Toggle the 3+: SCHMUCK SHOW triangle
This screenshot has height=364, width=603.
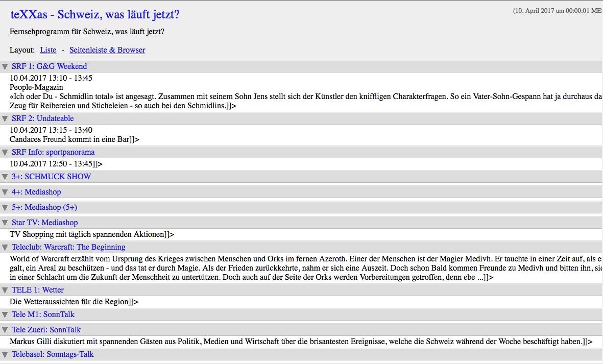click(5, 177)
